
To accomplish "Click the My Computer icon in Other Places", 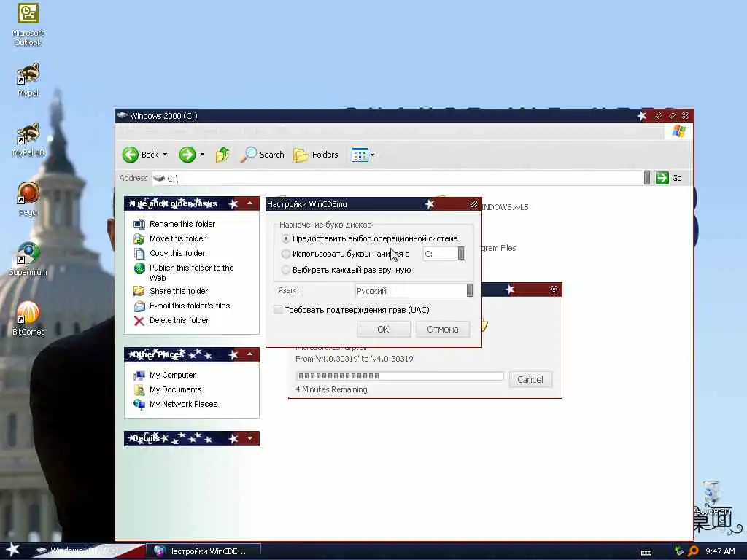I will click(139, 376).
